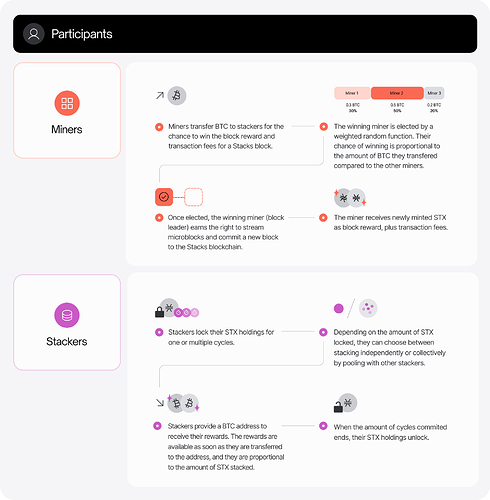The image size is (490, 500).
Task: Select the Miner 3 bar segment
Action: click(x=434, y=93)
